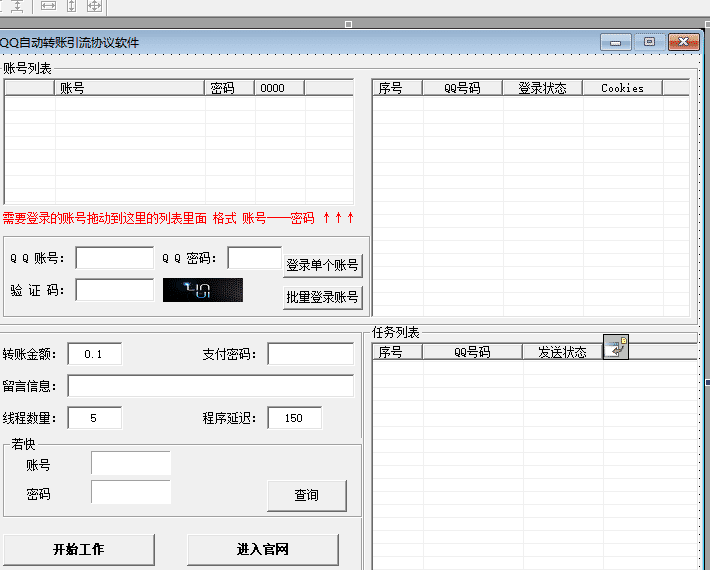
Task: Click the equal vertical spacing toolbar icon
Action: pyautogui.click(x=17, y=6)
